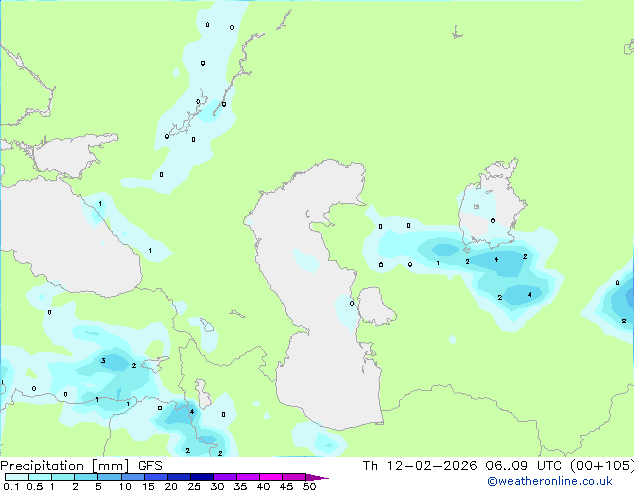Pick the 35–40 mm magenta legend swatch
634x490 pixels.
pos(247,477)
